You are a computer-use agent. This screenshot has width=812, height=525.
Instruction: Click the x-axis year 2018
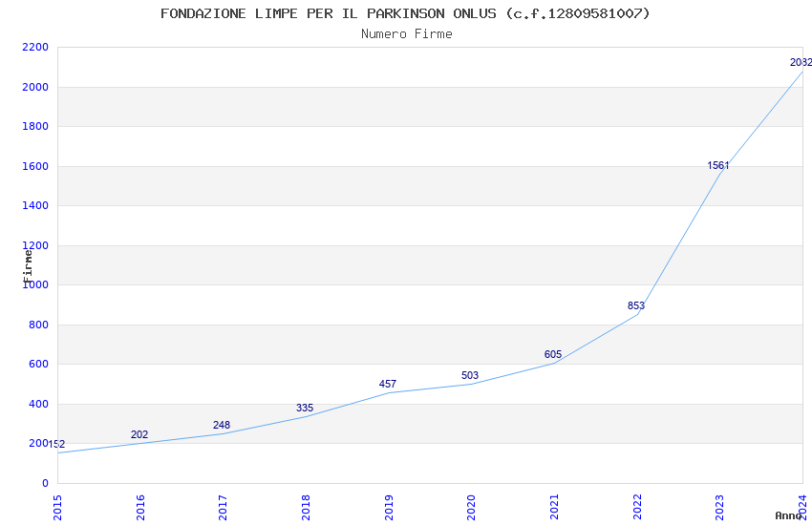(x=306, y=508)
